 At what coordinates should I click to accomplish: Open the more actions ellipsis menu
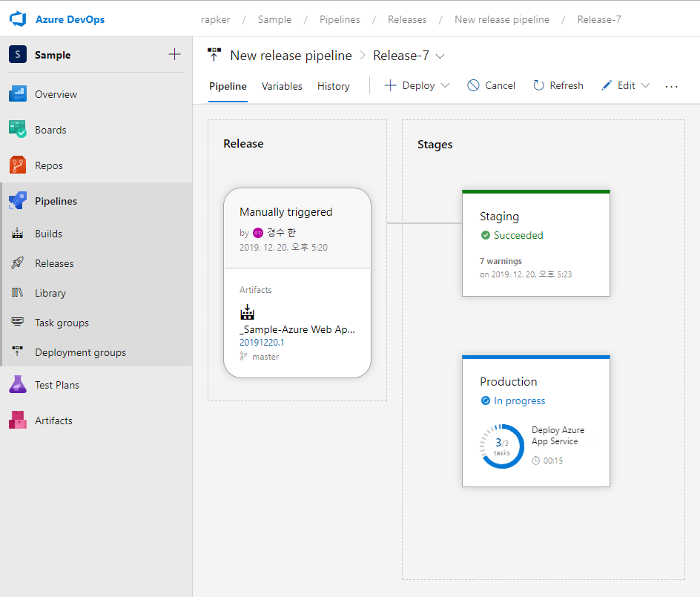pyautogui.click(x=671, y=86)
